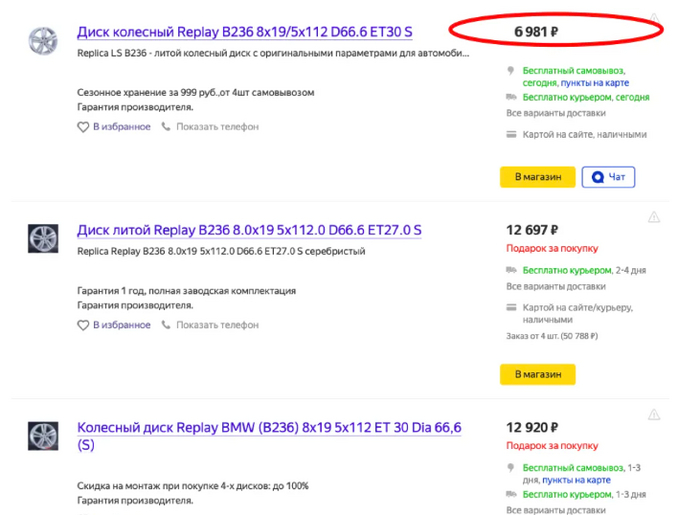The image size is (700, 515).
Task: Click phone icon in the first listing
Action: coord(166,127)
